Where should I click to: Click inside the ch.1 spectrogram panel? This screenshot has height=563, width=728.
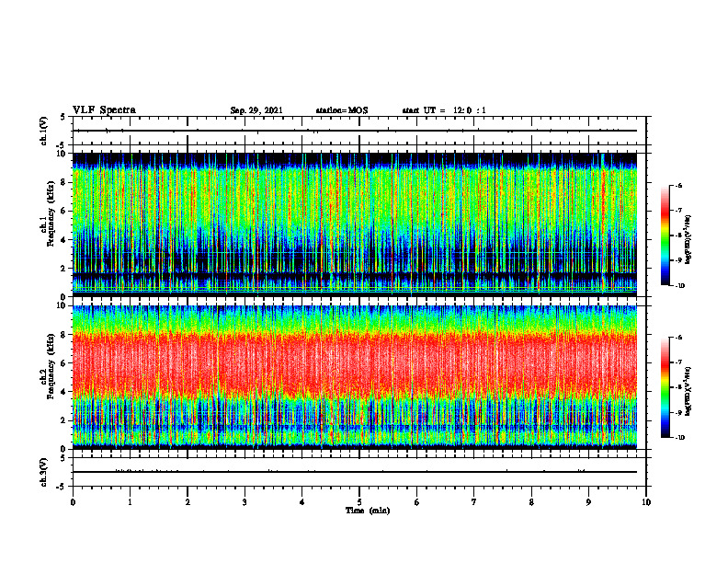[x=355, y=224]
